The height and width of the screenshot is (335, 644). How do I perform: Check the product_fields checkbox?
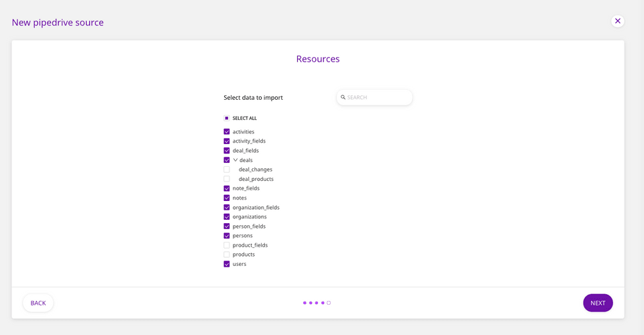227,245
